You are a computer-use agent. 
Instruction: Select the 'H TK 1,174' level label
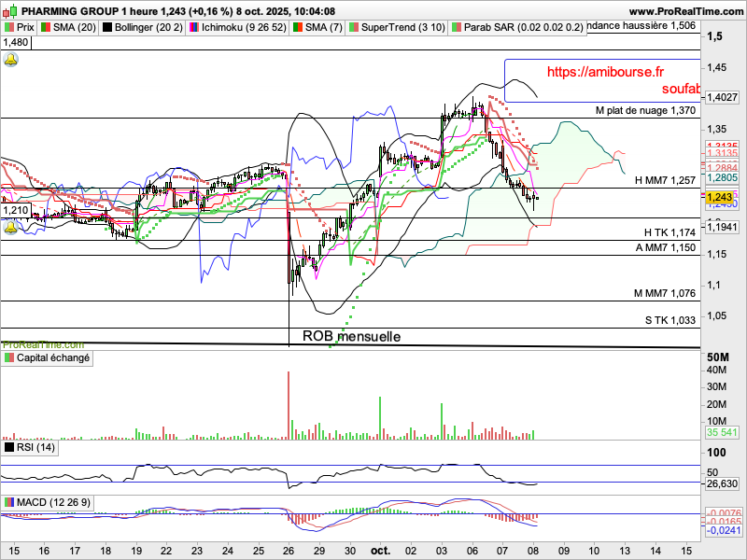669,232
